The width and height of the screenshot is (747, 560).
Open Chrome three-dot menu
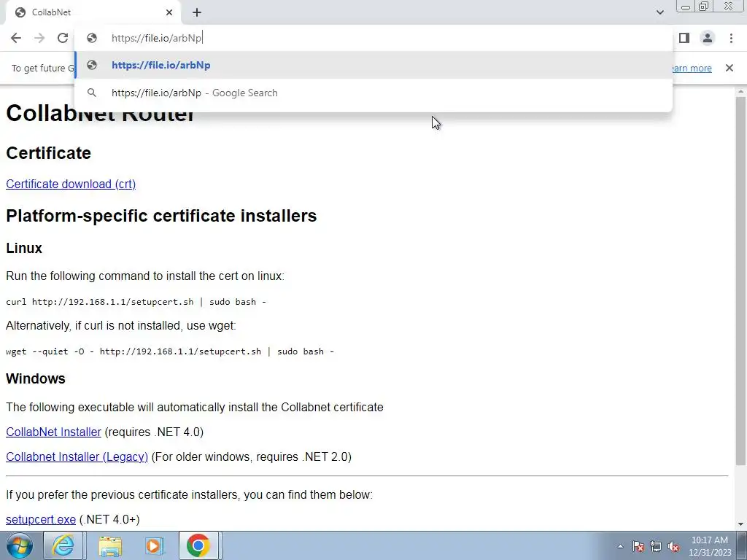731,38
